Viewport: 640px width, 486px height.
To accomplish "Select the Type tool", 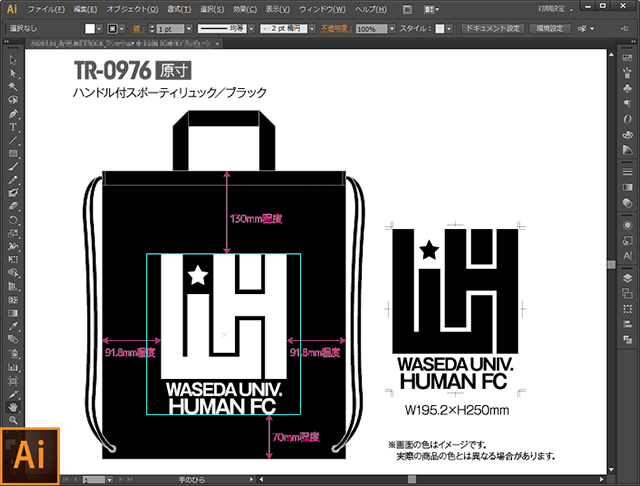I will pyautogui.click(x=13, y=127).
